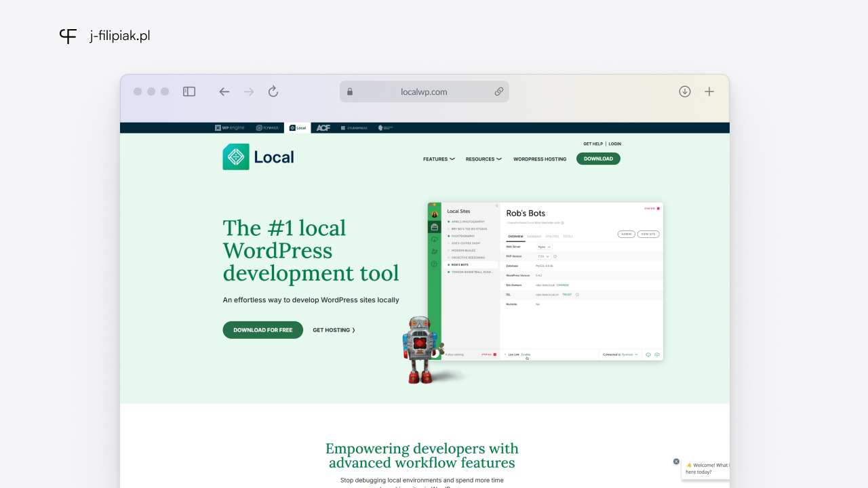Open the Welcome chat message bubble

[706, 468]
